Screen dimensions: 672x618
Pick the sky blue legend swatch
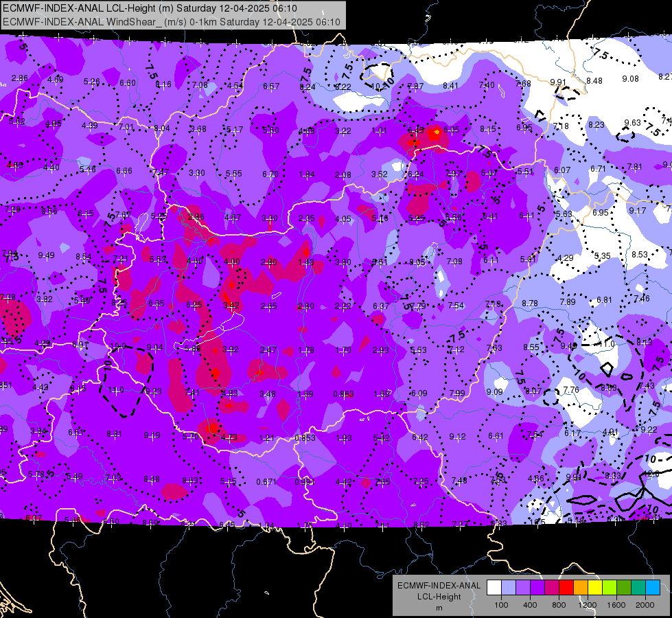tap(653, 587)
